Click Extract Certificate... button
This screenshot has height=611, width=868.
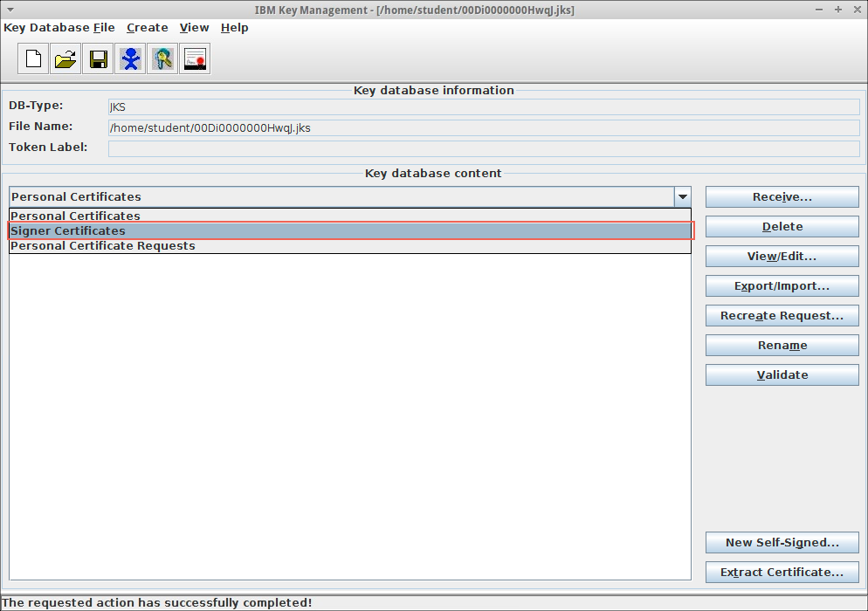point(782,573)
